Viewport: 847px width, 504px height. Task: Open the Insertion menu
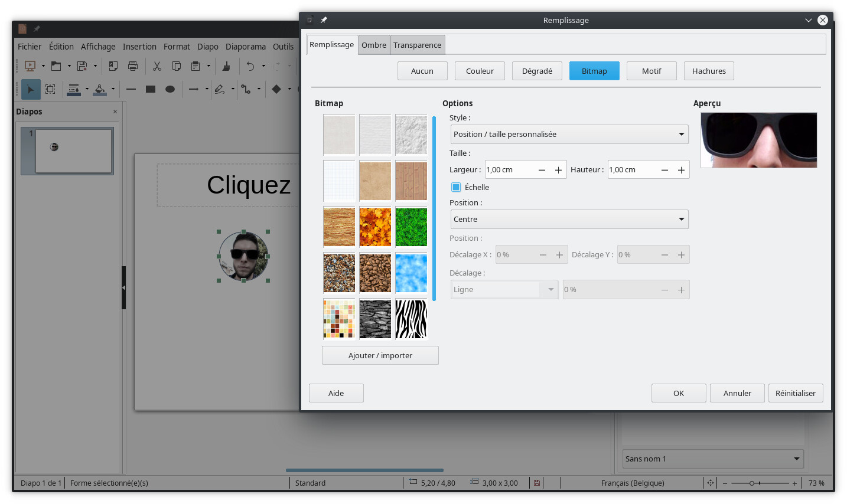pos(139,47)
